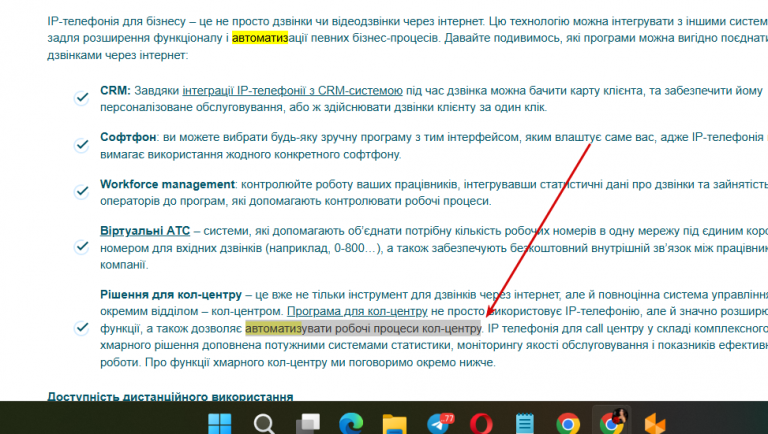Open the Notepad taskbar icon
768x434 pixels.
pos(525,423)
